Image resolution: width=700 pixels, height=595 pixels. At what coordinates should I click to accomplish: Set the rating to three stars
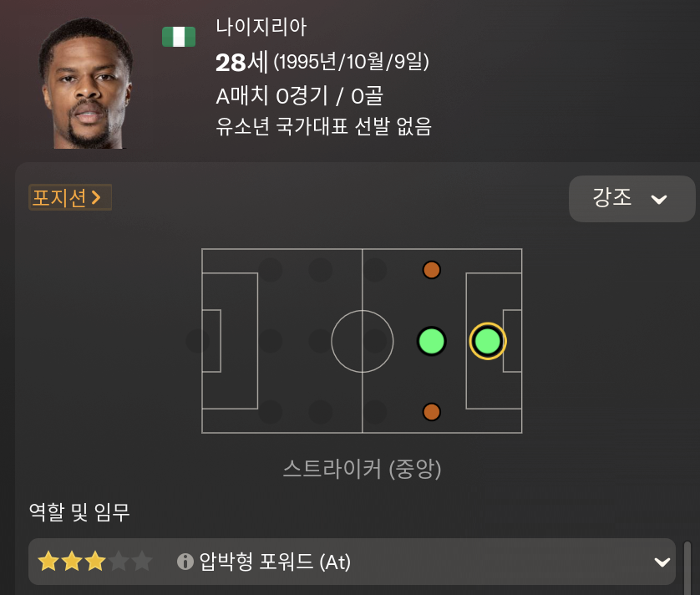click(94, 562)
